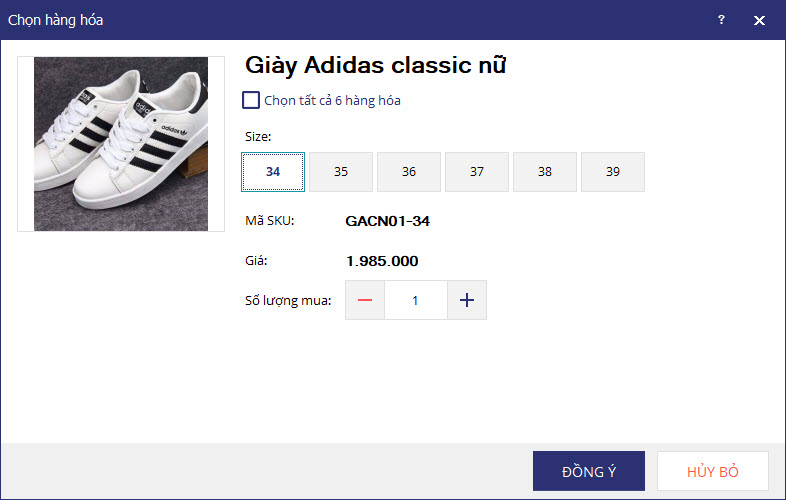Open the Adidas shoe product thumbnail

pyautogui.click(x=121, y=144)
